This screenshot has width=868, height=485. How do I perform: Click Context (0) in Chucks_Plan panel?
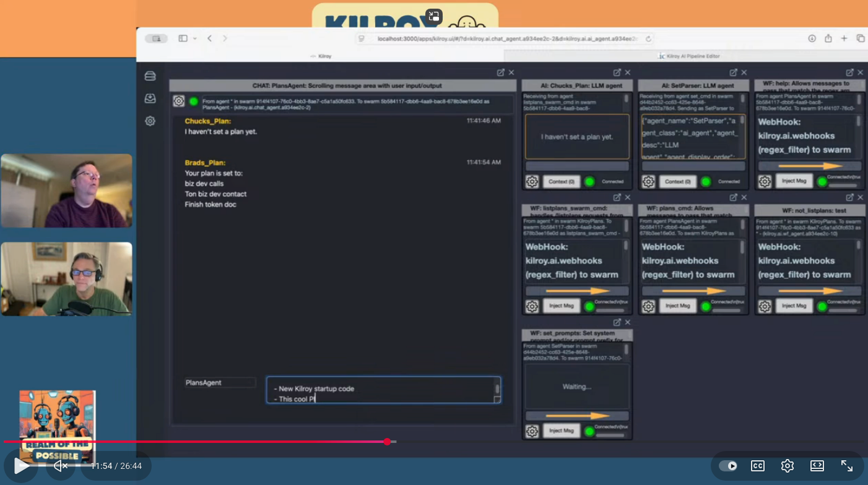coord(562,181)
